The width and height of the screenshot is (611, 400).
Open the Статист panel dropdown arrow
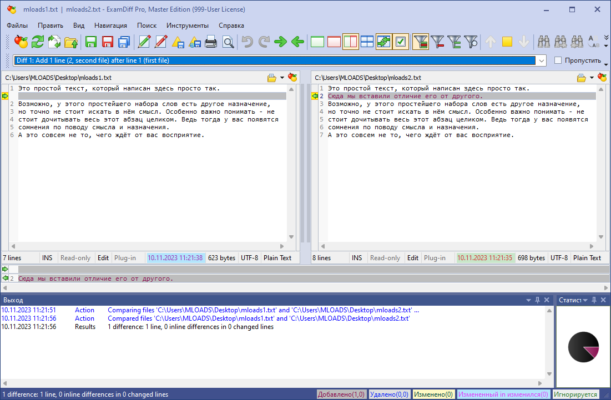click(585, 300)
